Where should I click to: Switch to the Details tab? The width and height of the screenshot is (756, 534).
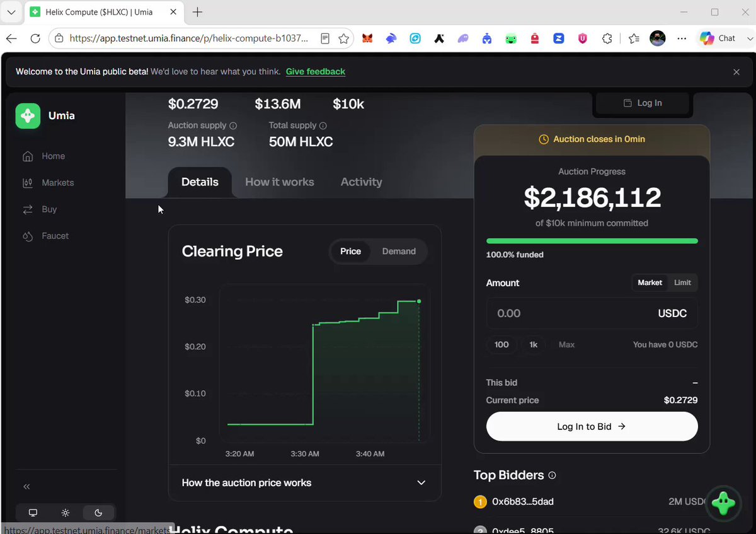coord(200,182)
